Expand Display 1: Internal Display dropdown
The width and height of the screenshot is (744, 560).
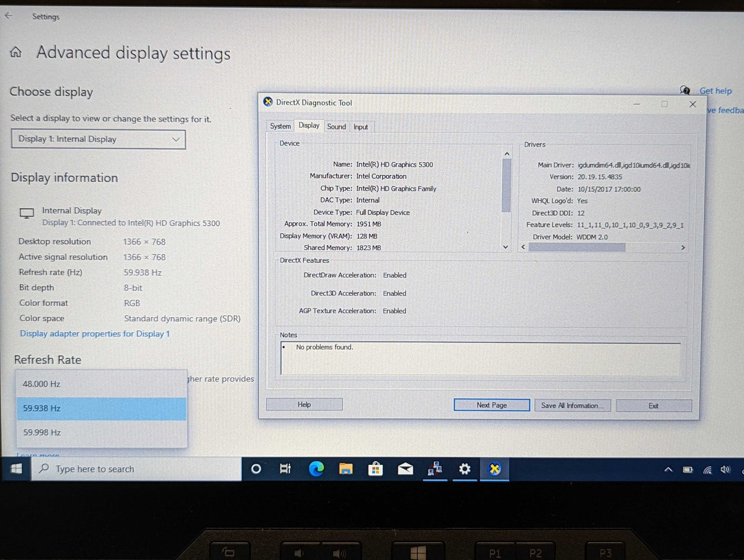coord(98,139)
